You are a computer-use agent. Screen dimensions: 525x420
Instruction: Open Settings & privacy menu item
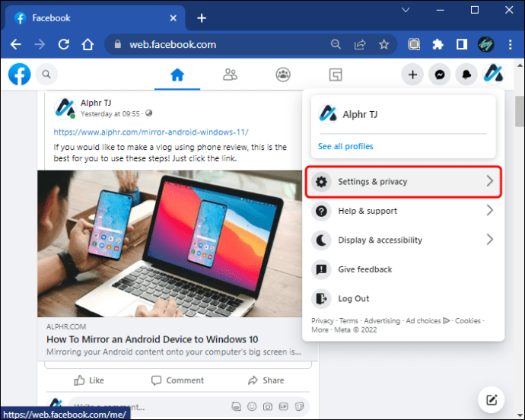[403, 182]
